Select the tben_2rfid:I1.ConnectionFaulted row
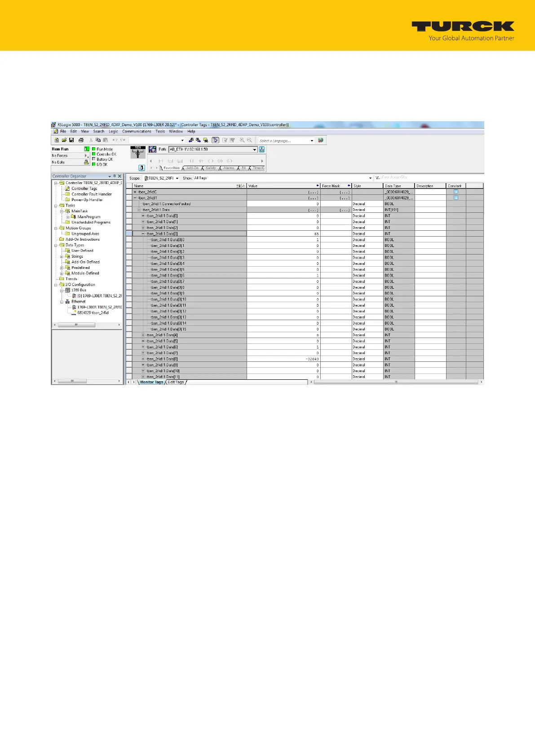Viewport: 535px width, 756px height. click(x=189, y=204)
